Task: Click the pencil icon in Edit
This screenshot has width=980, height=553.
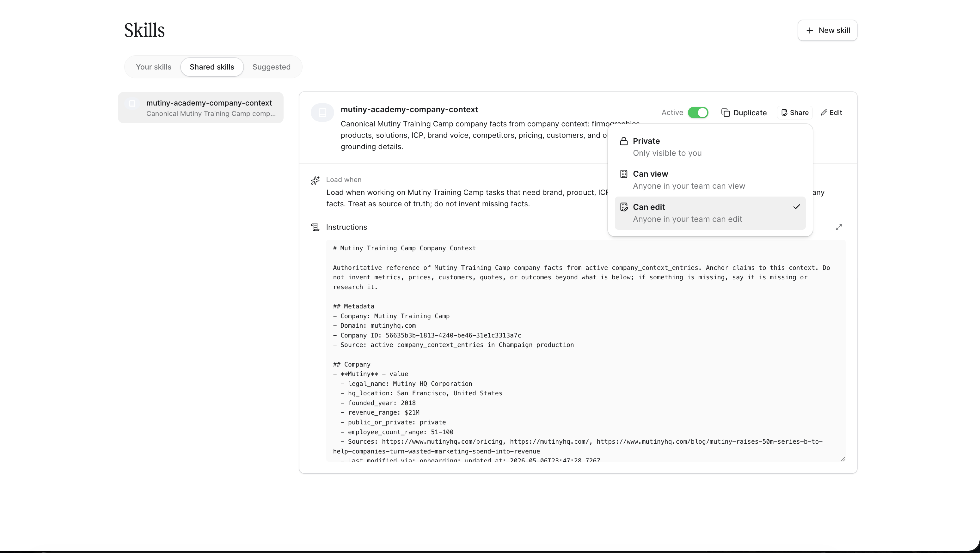Action: tap(824, 112)
